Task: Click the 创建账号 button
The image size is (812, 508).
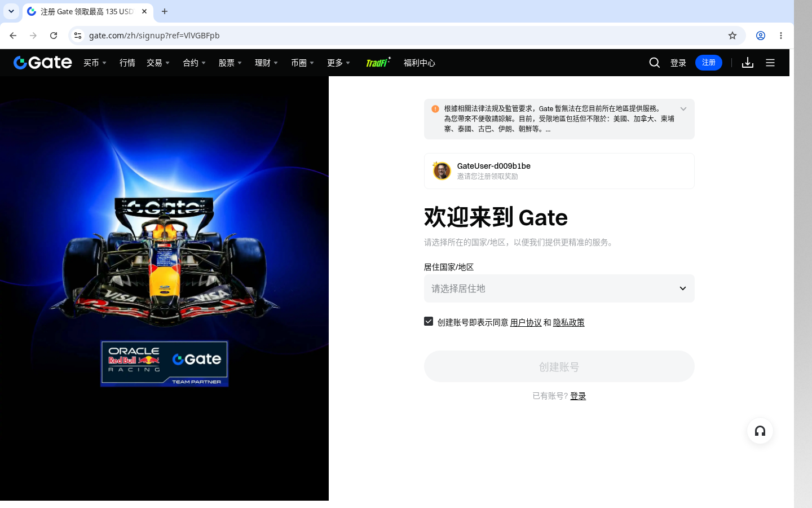Action: [559, 366]
